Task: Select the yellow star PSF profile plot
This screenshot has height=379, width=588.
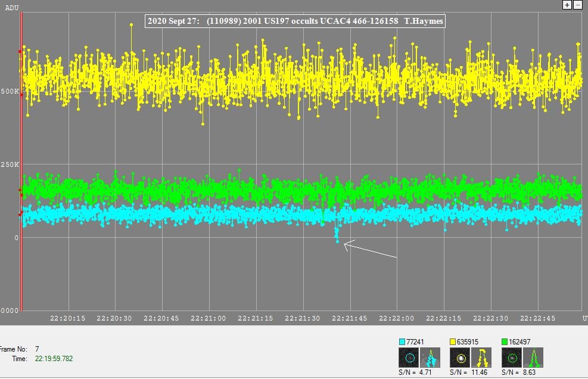Action: [481, 358]
